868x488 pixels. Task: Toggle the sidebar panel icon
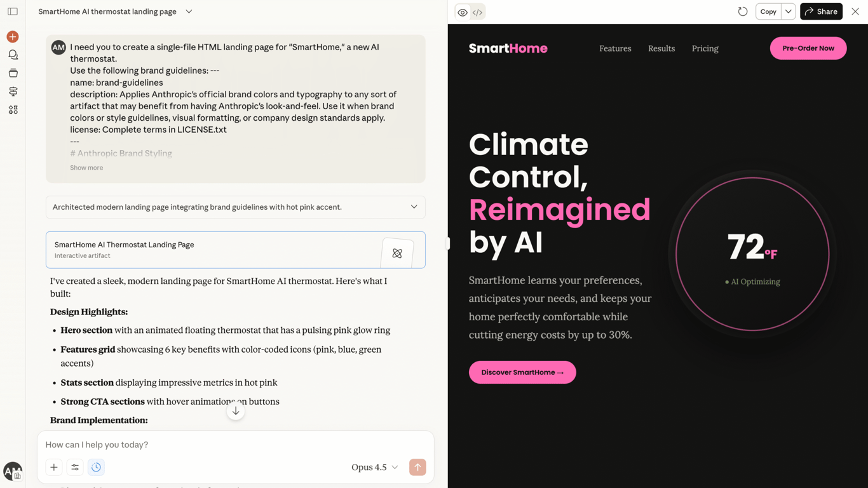click(13, 11)
